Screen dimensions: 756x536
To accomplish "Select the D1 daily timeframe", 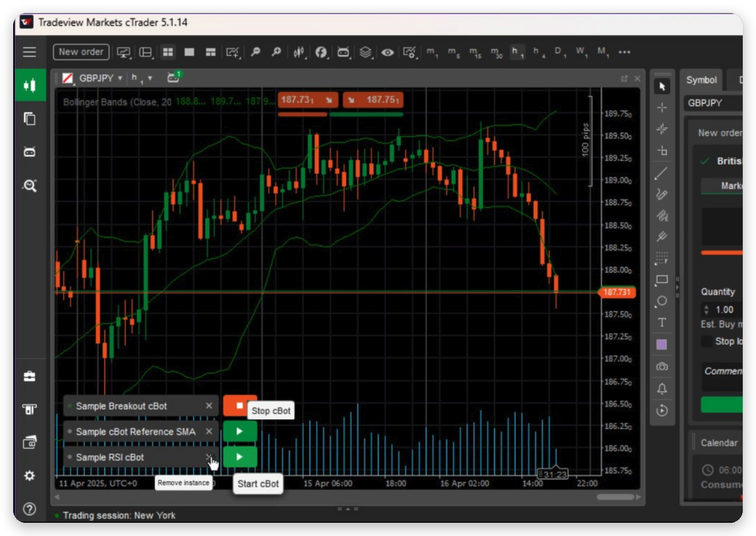I will click(x=559, y=52).
